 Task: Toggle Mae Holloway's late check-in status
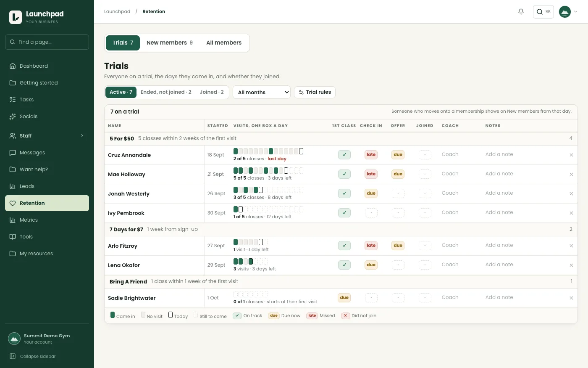[371, 174]
